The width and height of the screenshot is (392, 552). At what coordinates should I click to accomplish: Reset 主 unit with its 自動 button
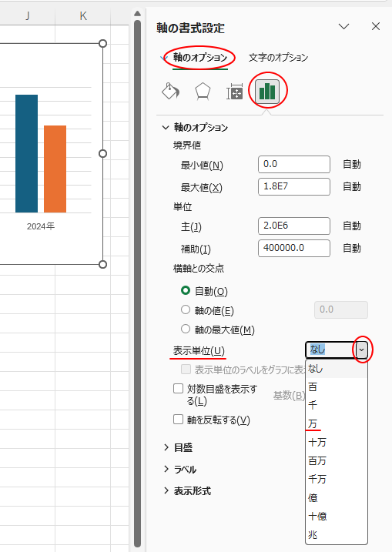(x=352, y=226)
